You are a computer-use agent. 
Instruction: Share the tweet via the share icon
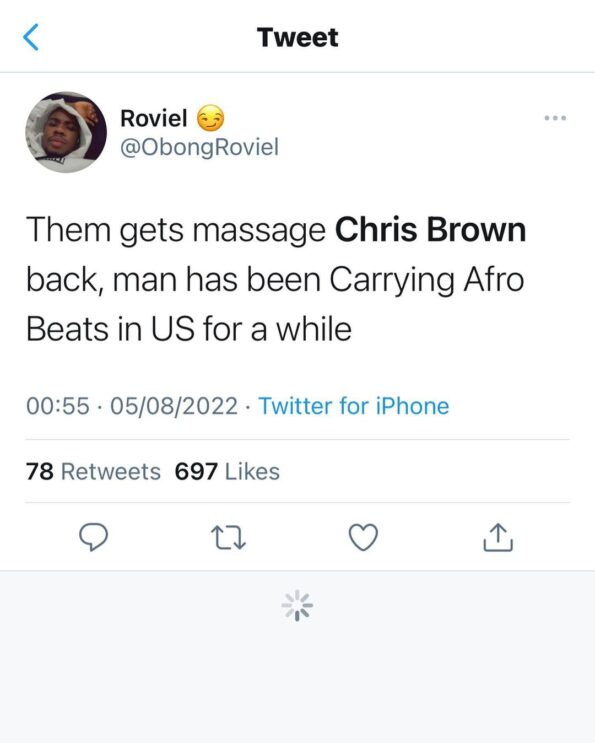click(498, 537)
